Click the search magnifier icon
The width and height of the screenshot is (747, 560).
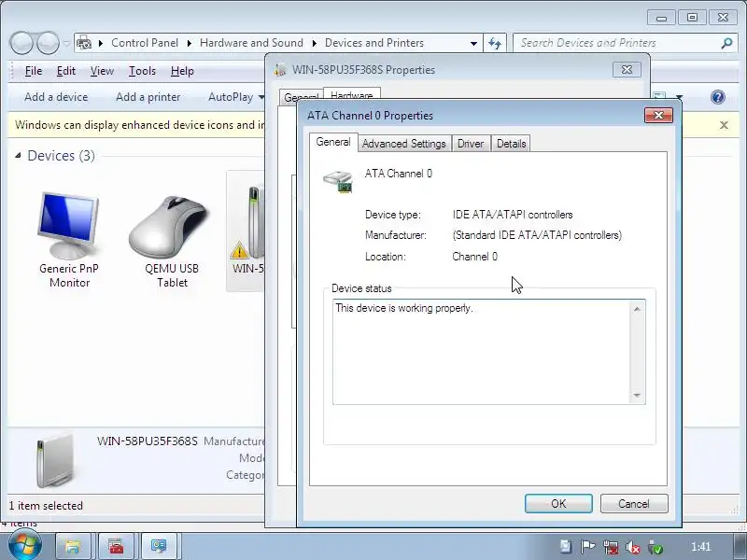pyautogui.click(x=726, y=43)
